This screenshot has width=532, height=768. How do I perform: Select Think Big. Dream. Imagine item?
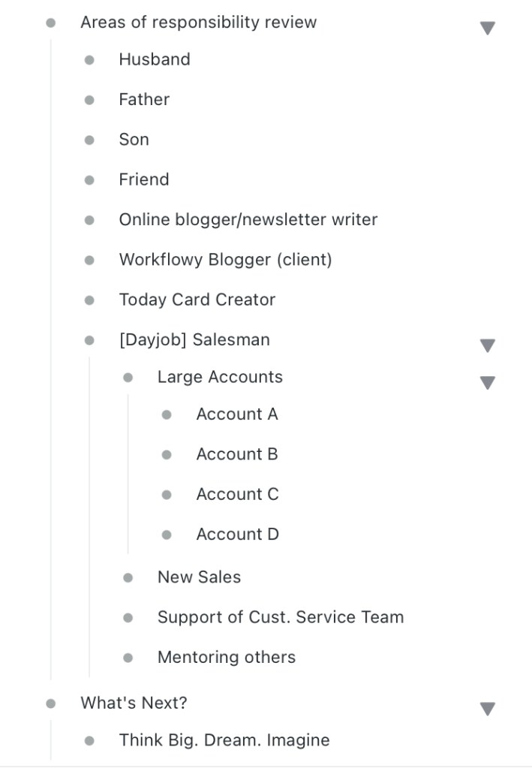point(224,740)
